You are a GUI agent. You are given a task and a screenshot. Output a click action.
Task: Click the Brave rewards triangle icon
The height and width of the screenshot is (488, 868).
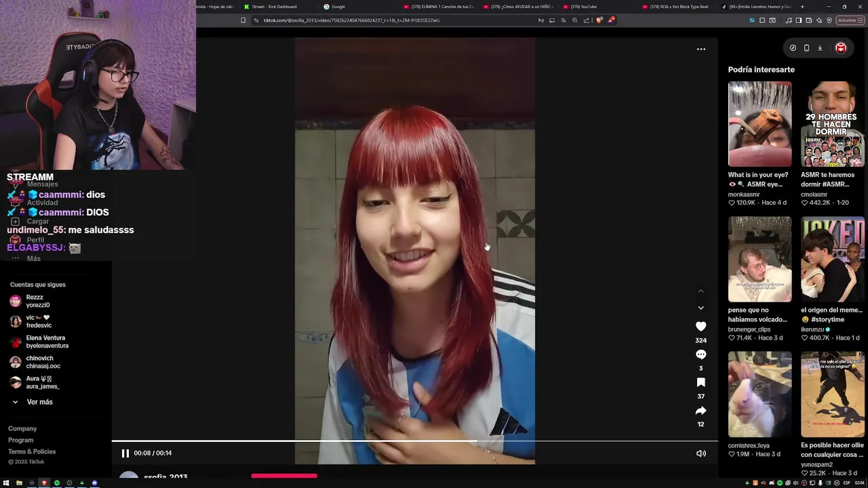pyautogui.click(x=611, y=20)
